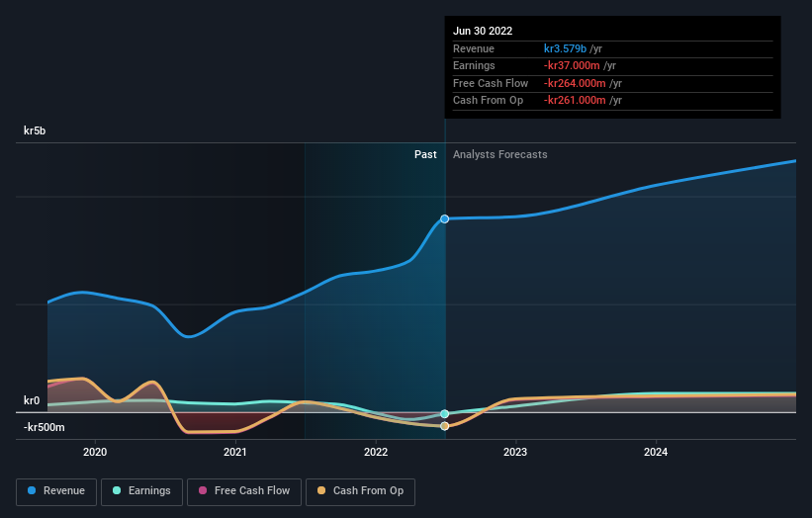Click the 'Analysts Forecasts' label

click(x=499, y=154)
